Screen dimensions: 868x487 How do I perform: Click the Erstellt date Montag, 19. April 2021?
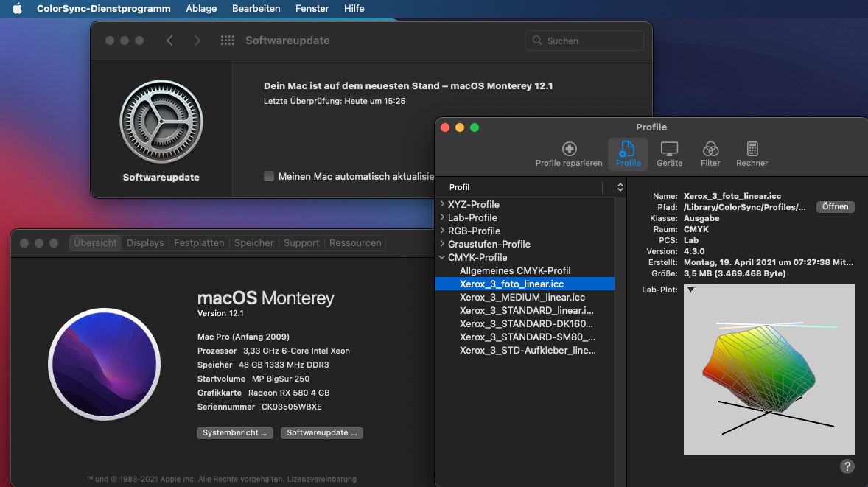coord(769,262)
